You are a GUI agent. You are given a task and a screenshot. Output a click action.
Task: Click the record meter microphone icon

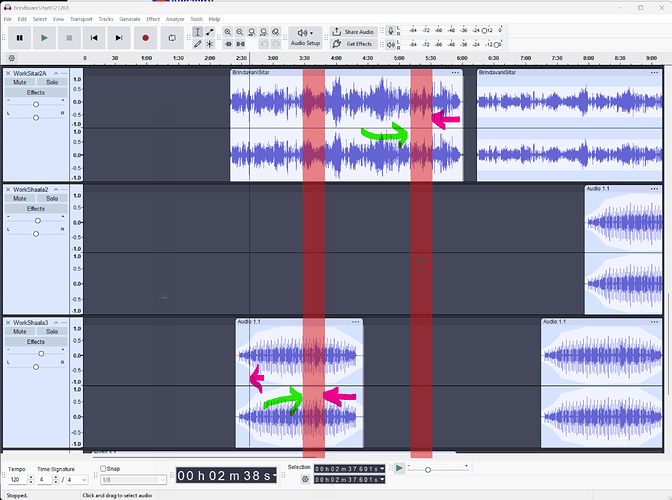point(390,31)
